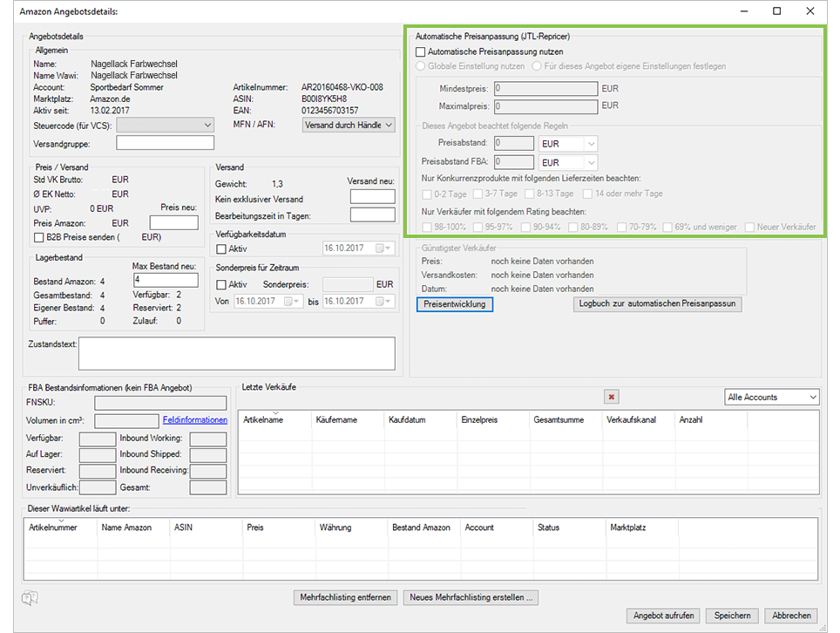Click the Marktplatz column header
This screenshot has height=633, width=840.
627,527
